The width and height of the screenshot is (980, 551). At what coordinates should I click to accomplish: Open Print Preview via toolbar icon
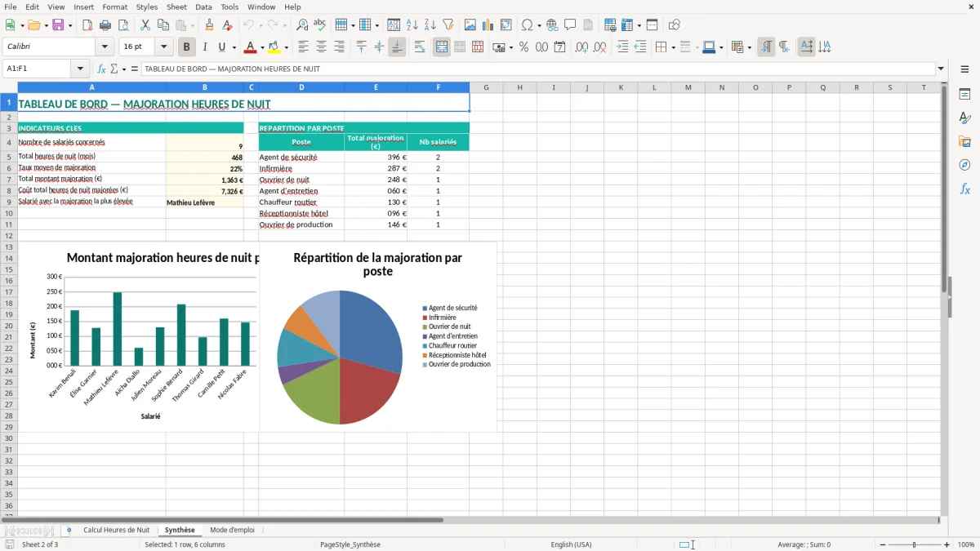tap(123, 25)
